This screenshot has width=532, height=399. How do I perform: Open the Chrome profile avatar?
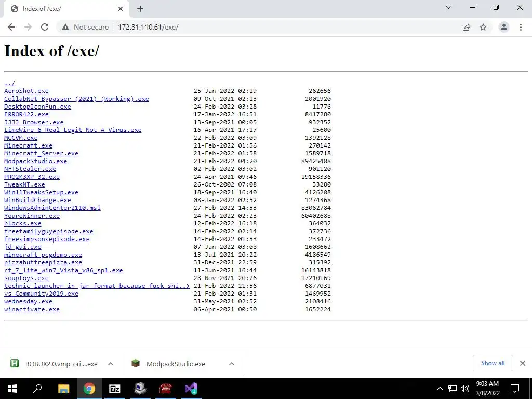(504, 27)
